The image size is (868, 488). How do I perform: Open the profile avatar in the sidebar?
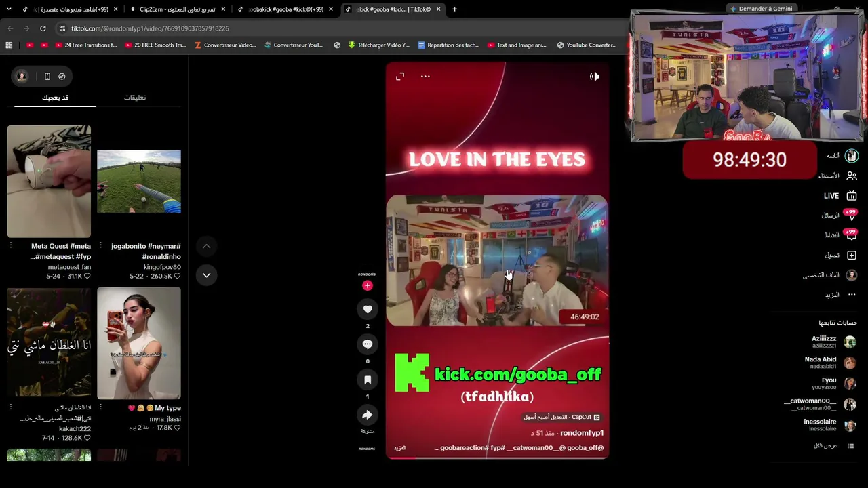click(852, 275)
